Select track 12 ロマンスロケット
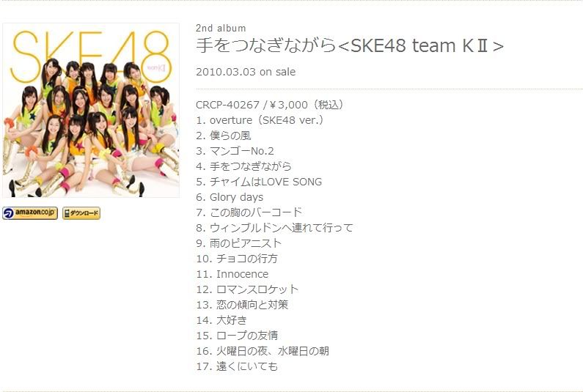This screenshot has width=583, height=392. coord(247,289)
